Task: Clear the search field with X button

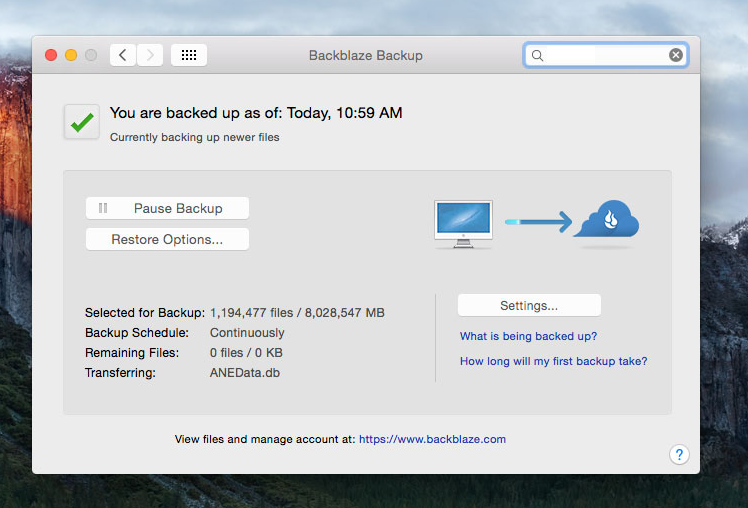Action: coord(675,55)
